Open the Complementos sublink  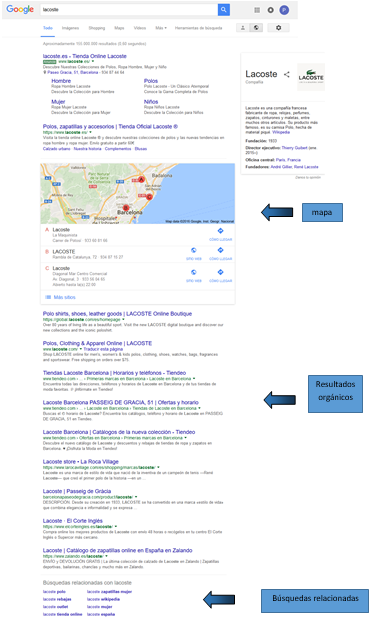(x=118, y=149)
